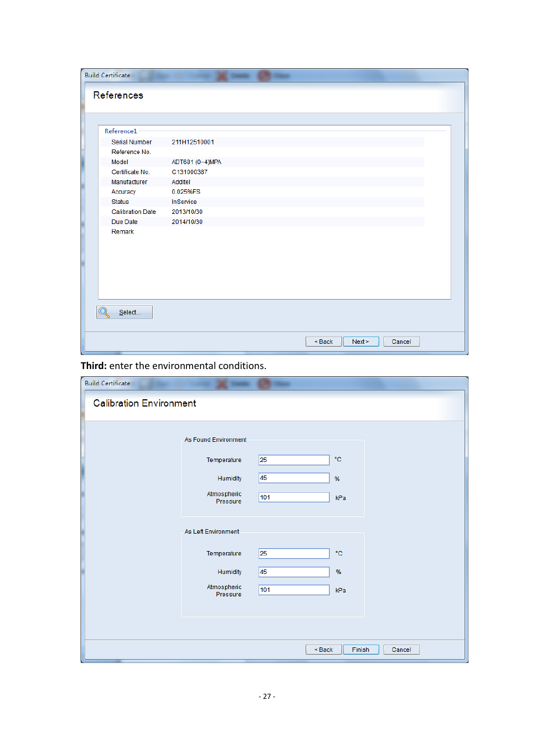The image size is (534, 756).
Task: Click the status value InService
Action: coord(184,202)
